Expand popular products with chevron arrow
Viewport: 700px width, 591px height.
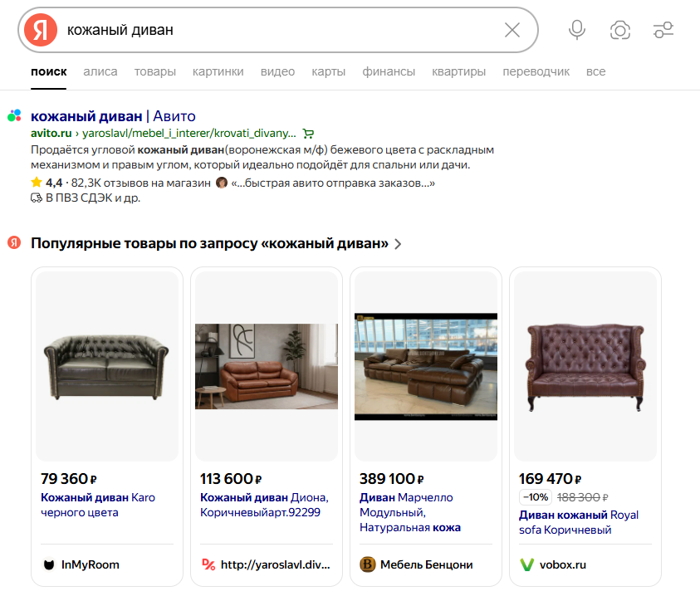click(399, 244)
